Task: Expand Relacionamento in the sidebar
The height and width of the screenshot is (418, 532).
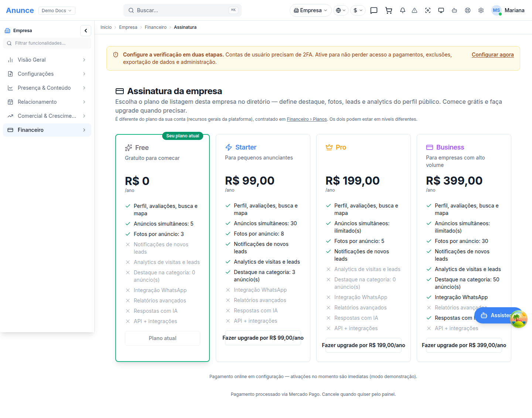Action: point(47,102)
